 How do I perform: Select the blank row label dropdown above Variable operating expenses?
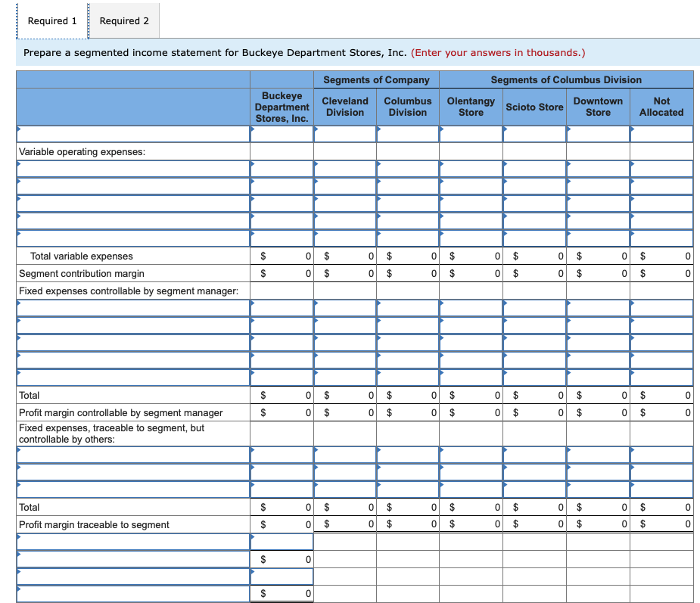click(133, 134)
